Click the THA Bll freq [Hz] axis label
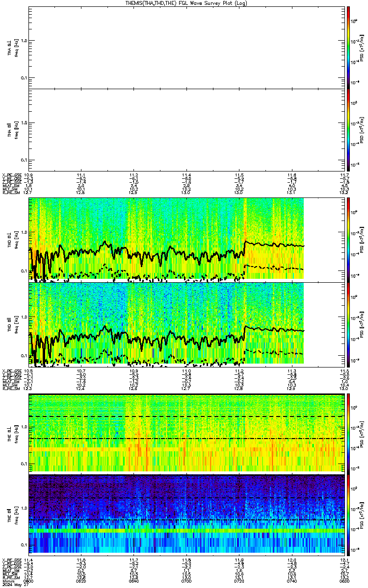This screenshot has height=588, width=368. [x=16, y=130]
